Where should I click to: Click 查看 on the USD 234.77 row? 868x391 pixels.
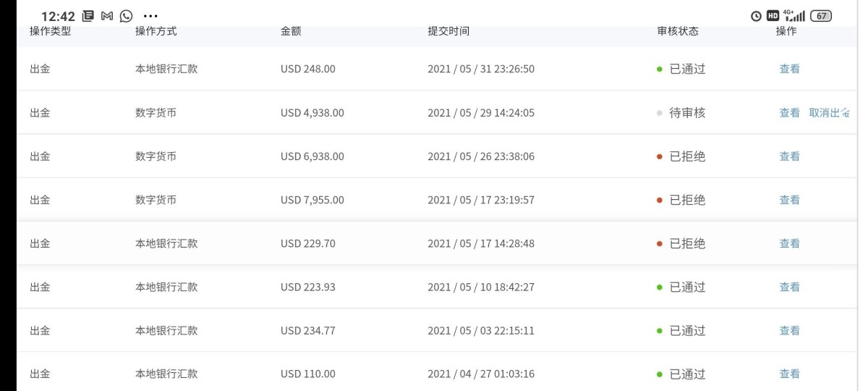789,330
